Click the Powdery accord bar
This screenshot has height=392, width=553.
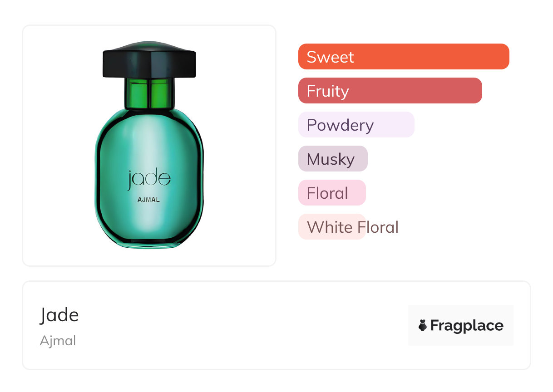click(x=356, y=125)
